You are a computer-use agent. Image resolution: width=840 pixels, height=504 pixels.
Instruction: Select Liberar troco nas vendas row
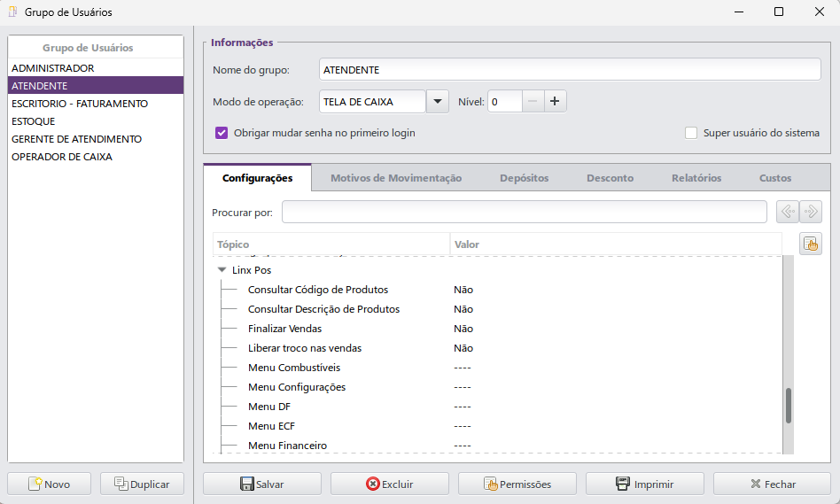pos(498,348)
